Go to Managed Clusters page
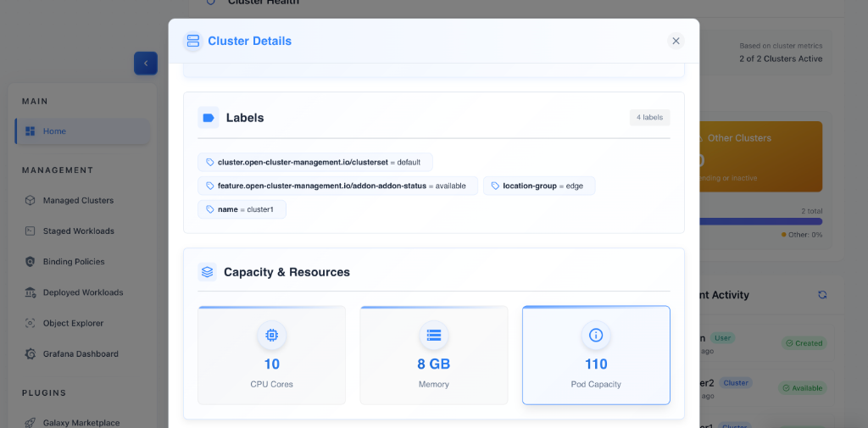This screenshot has width=868, height=428. coord(78,201)
